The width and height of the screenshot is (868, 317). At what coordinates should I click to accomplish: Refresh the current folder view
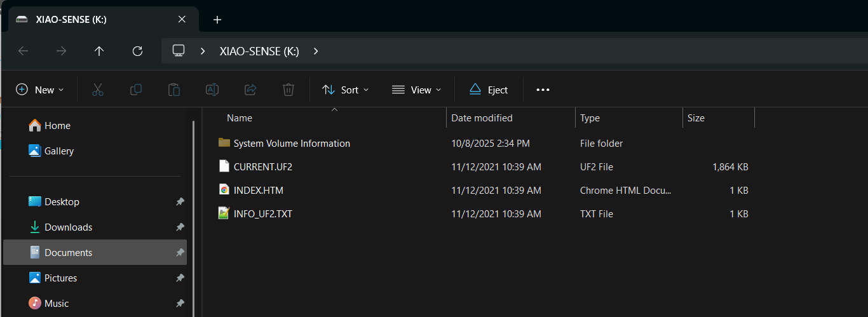[x=137, y=51]
